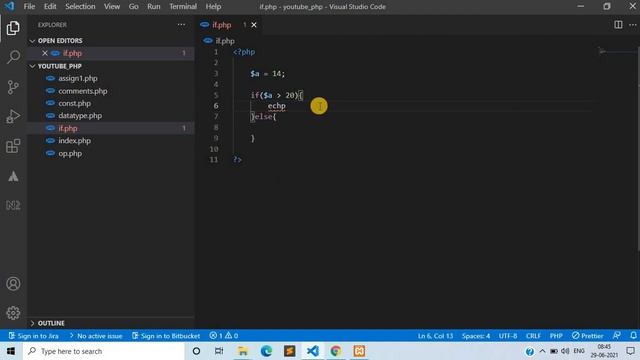
Task: Open index.php from the file tree
Action: 74,140
